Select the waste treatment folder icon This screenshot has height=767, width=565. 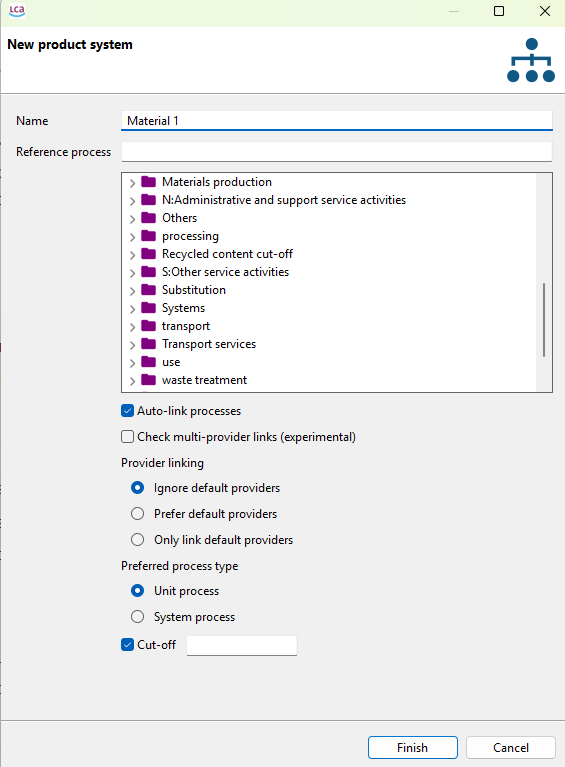[148, 380]
